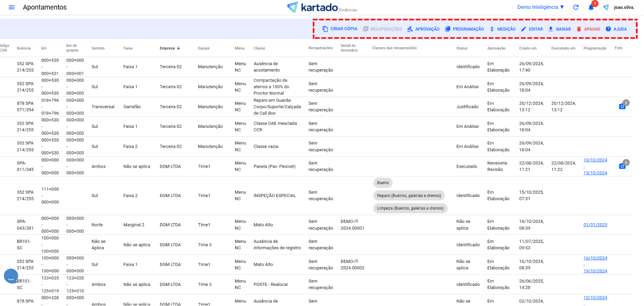The width and height of the screenshot is (644, 306).
Task: Open photo camera icon with 5 badge
Action: [x=622, y=166]
